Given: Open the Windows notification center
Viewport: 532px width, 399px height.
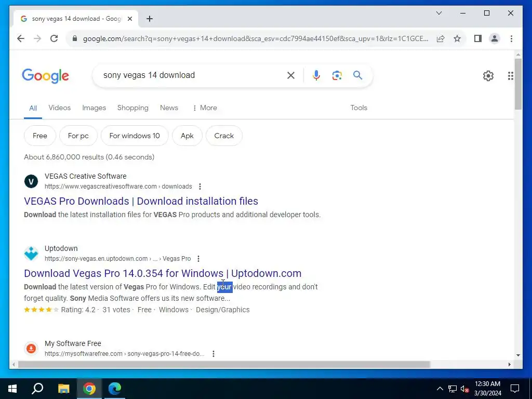Looking at the screenshot, I should [515, 389].
